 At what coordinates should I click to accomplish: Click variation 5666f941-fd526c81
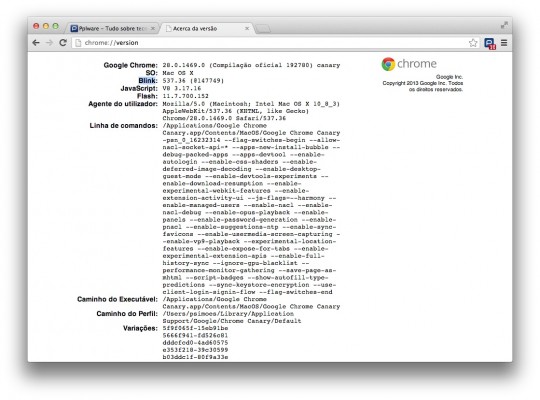point(195,335)
